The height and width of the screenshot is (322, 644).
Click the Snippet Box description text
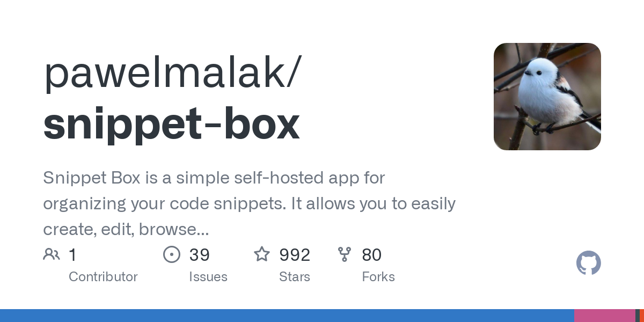point(250,204)
